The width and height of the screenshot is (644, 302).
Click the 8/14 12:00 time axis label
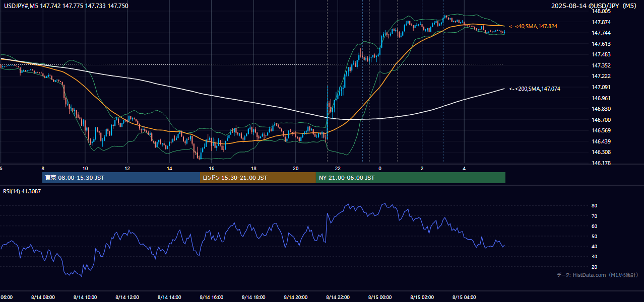point(127,297)
